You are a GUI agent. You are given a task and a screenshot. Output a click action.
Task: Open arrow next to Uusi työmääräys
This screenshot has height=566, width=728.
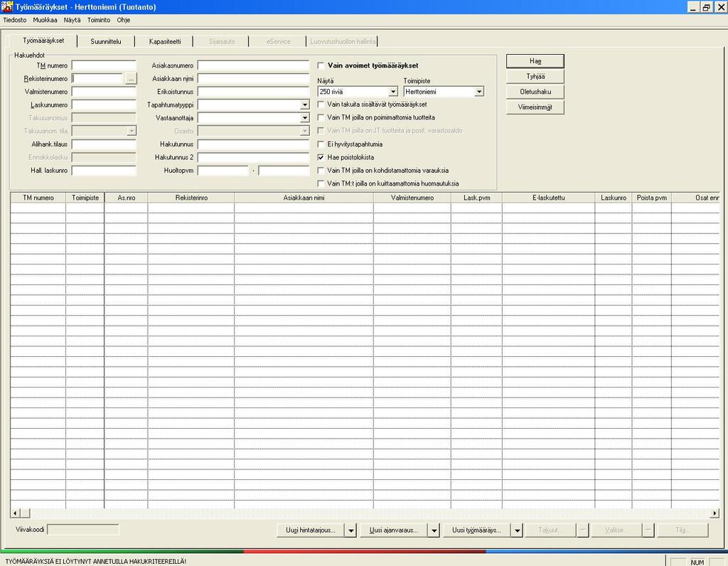point(517,530)
